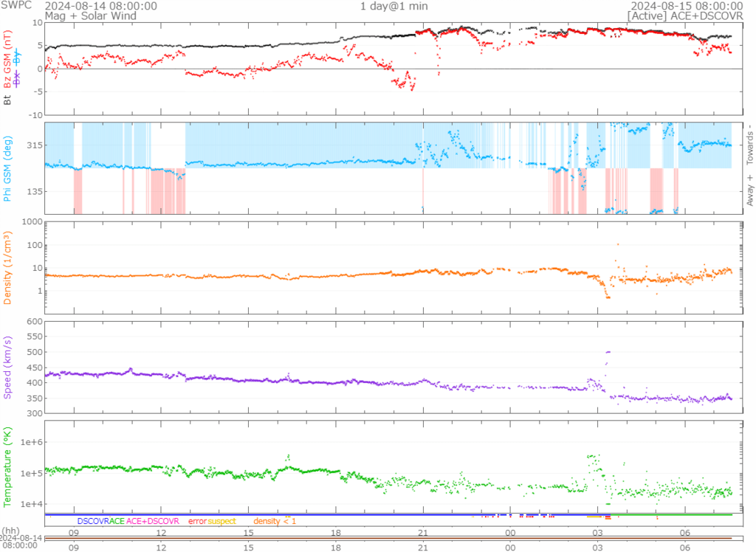The width and height of the screenshot is (756, 552).
Task: Select the magenta ACE+DSCOVR legend entry
Action: [x=153, y=521]
